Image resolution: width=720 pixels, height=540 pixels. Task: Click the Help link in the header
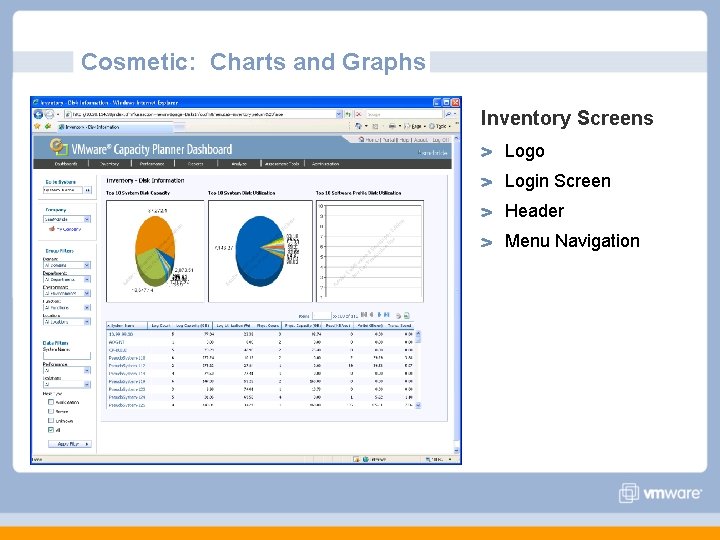tap(404, 140)
